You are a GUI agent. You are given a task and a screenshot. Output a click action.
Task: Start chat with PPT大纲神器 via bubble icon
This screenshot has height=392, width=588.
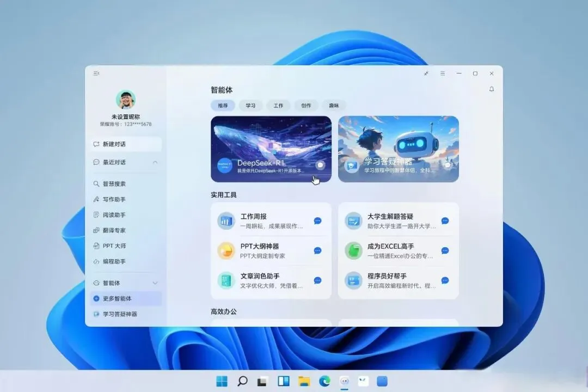[317, 250]
